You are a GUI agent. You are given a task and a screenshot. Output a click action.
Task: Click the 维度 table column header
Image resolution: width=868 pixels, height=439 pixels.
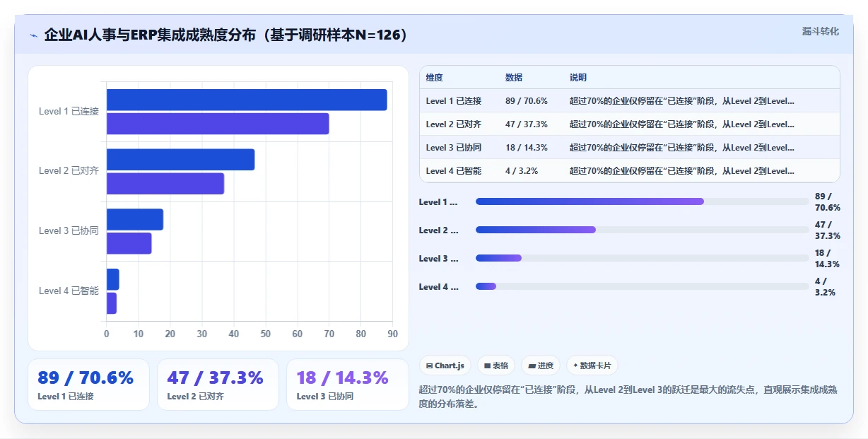(435, 77)
